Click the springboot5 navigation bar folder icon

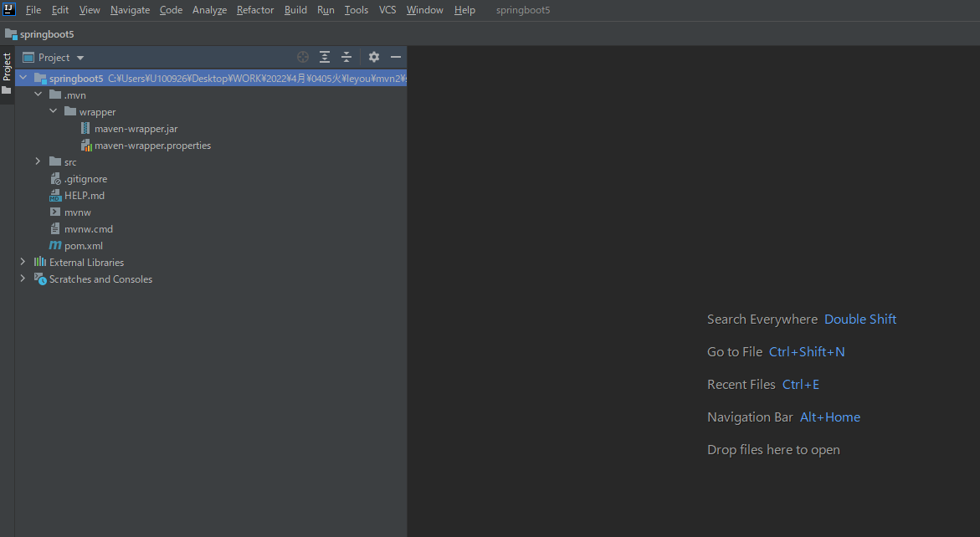(x=11, y=33)
